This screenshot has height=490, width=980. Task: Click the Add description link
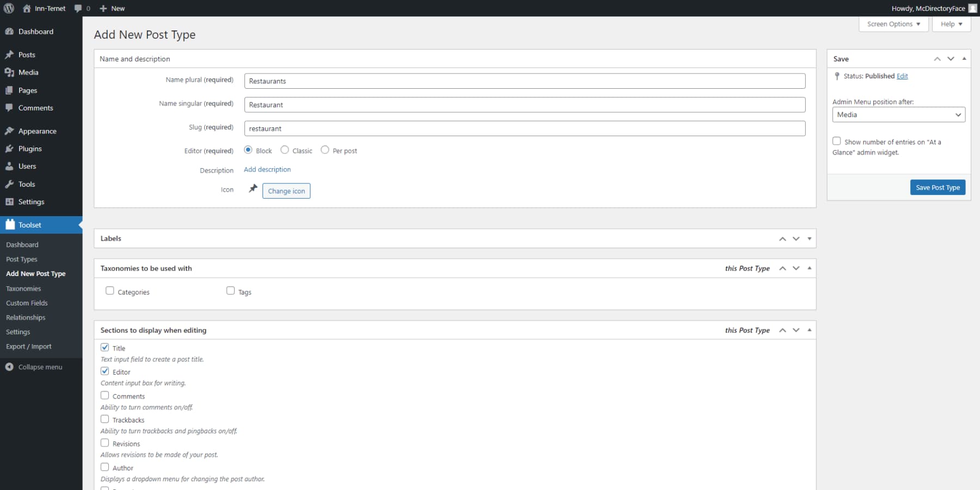click(x=267, y=169)
